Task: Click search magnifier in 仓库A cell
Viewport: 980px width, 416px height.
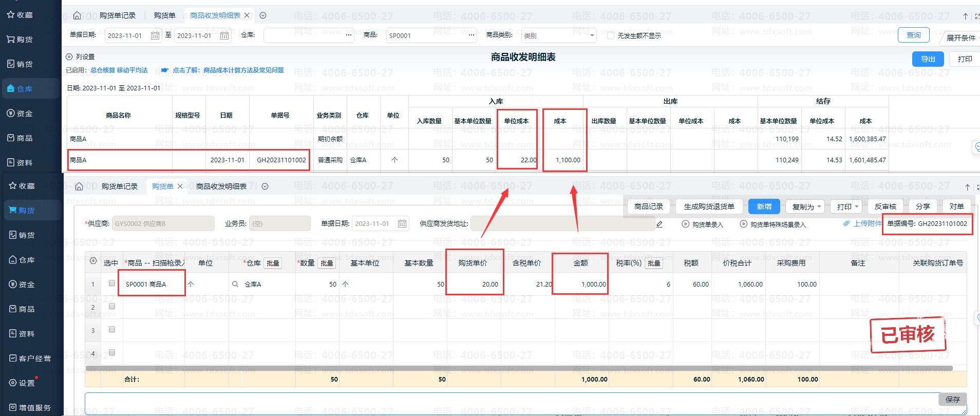Action: tap(235, 284)
